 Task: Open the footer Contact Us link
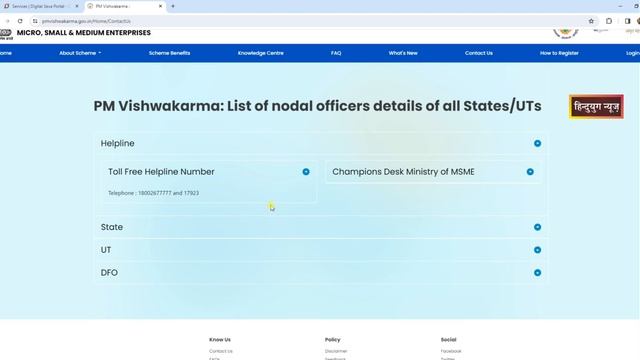[221, 351]
